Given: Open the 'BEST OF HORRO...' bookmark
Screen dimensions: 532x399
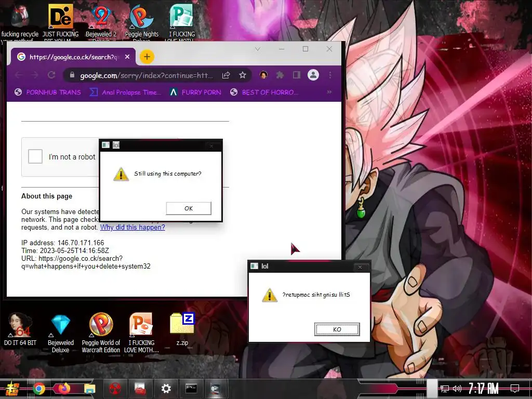Looking at the screenshot, I should pos(264,92).
